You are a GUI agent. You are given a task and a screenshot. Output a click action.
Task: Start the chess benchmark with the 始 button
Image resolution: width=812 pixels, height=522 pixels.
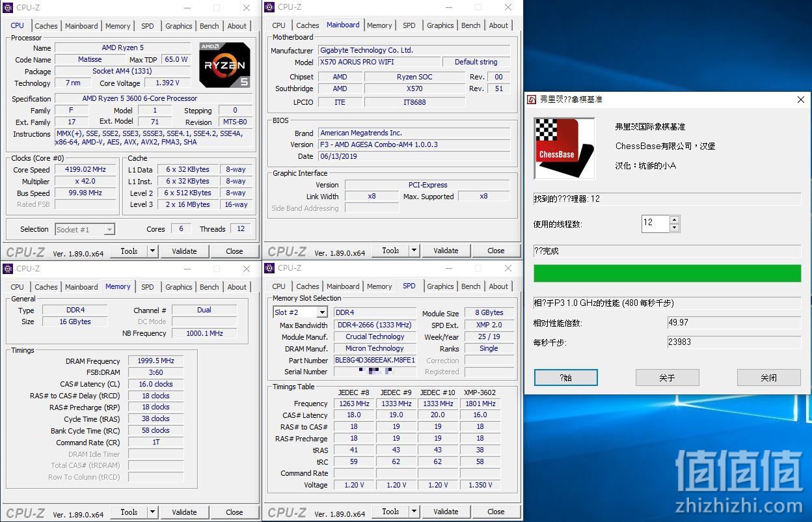(566, 378)
